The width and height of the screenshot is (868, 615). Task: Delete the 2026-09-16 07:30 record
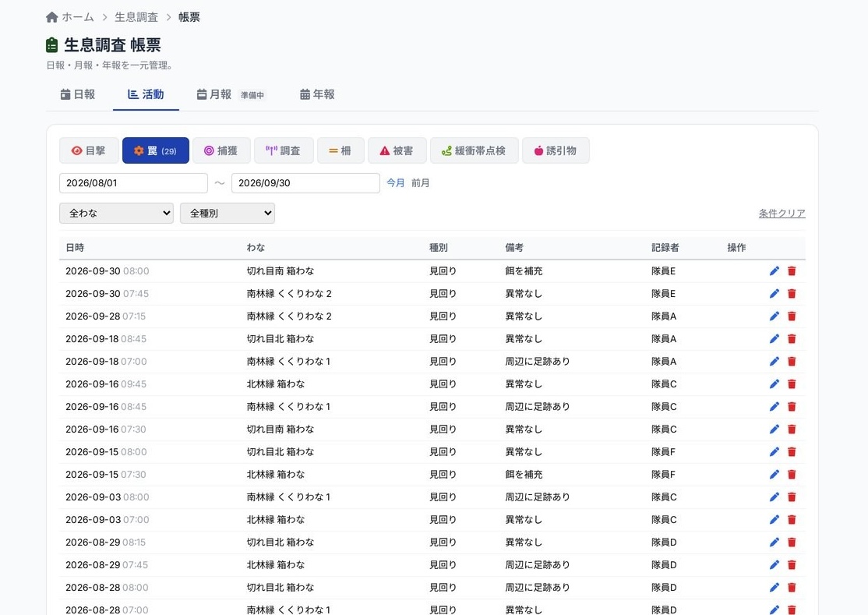tap(792, 429)
